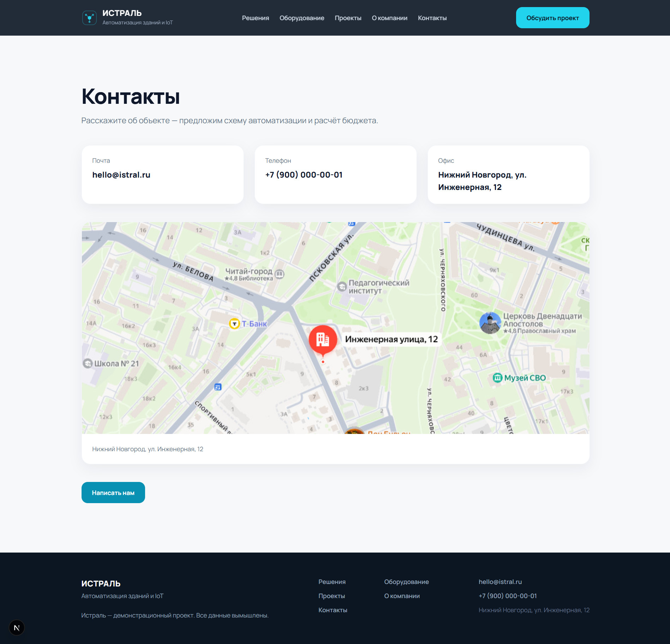The image size is (670, 644).
Task: Click footer phone +7 (900) 000-00-01
Action: pyautogui.click(x=508, y=596)
